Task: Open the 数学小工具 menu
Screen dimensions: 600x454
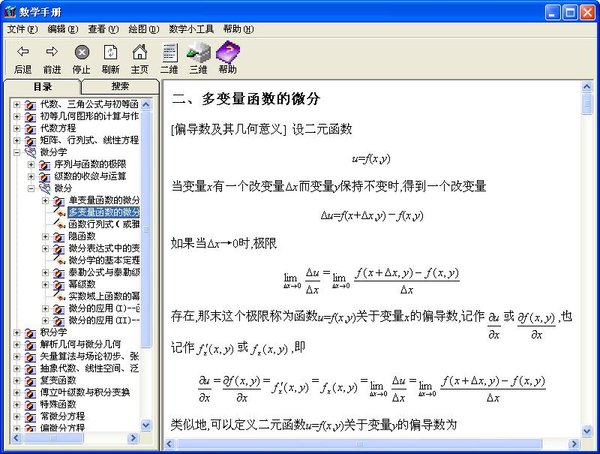Action: pos(191,29)
